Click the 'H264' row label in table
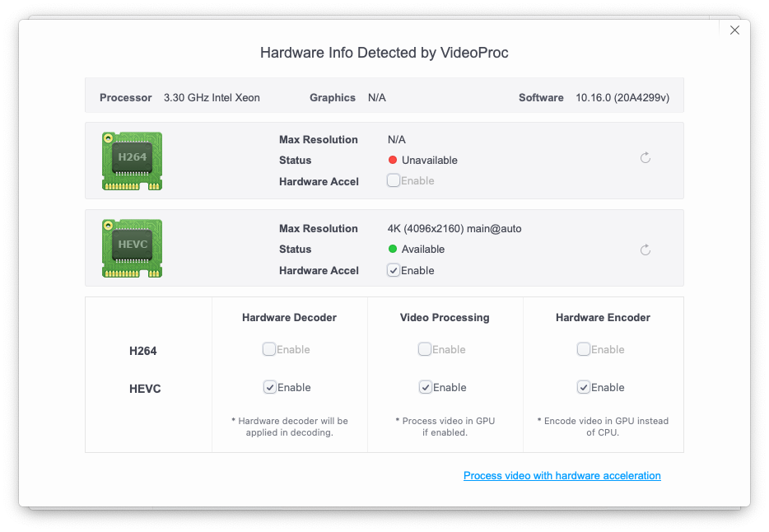Viewport: 769px width, 532px height. (x=142, y=351)
